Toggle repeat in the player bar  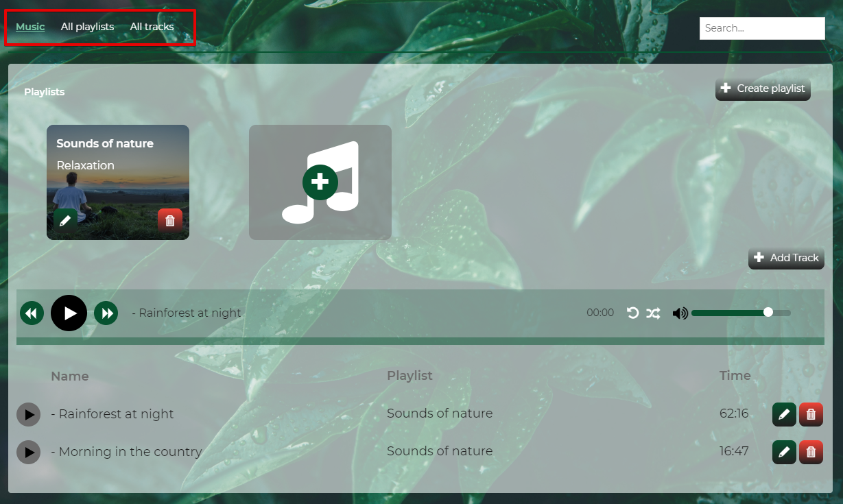pyautogui.click(x=633, y=313)
